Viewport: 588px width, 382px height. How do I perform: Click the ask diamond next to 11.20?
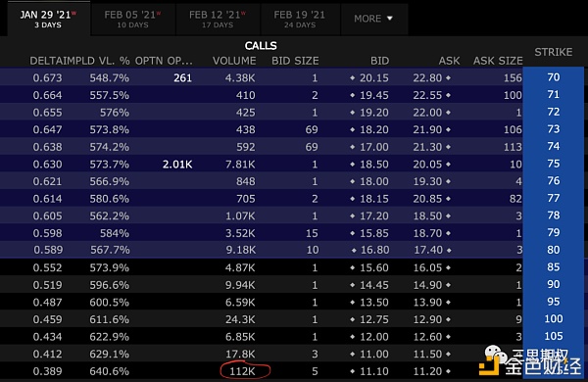pos(448,371)
